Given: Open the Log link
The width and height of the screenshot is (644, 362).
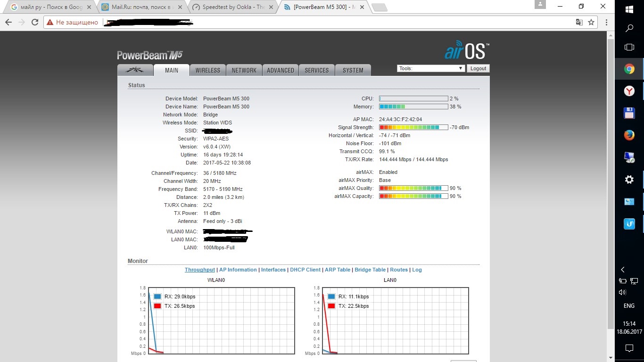Looking at the screenshot, I should click(x=417, y=270).
